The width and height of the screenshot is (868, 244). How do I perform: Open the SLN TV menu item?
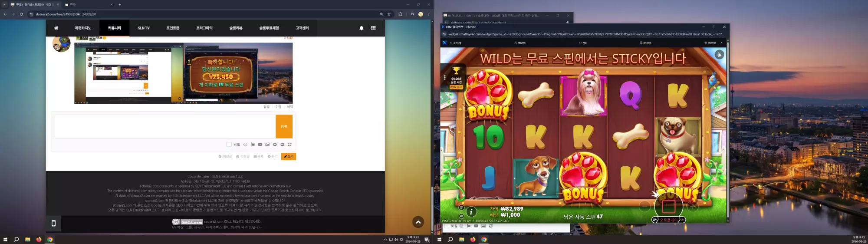click(x=144, y=28)
